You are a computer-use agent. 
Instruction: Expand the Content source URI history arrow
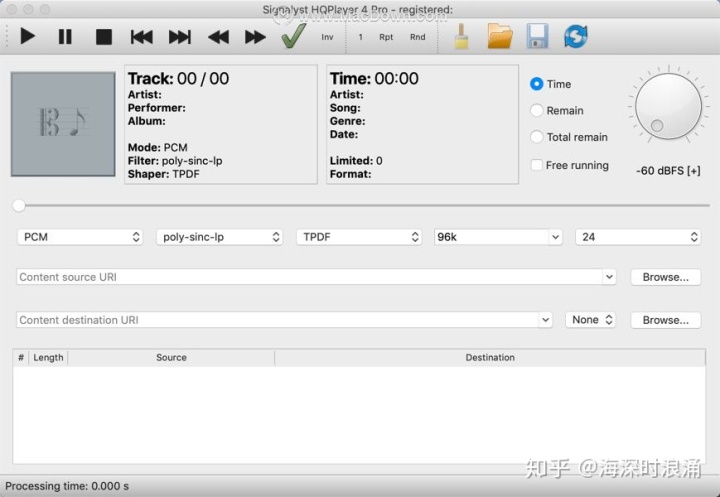click(x=609, y=277)
